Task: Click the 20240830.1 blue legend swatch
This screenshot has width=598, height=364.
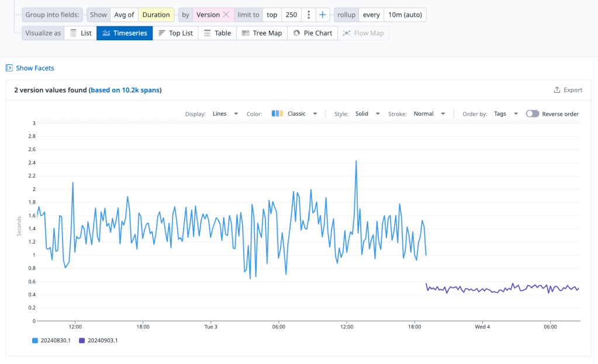Action: point(36,341)
